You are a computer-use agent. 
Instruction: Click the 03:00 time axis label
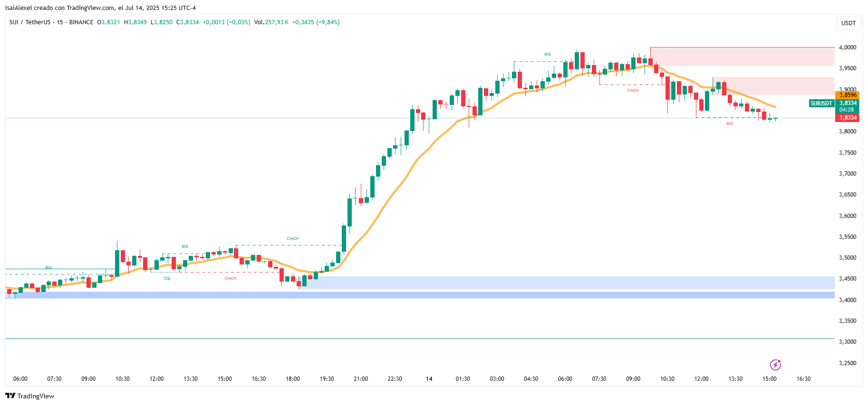(497, 379)
